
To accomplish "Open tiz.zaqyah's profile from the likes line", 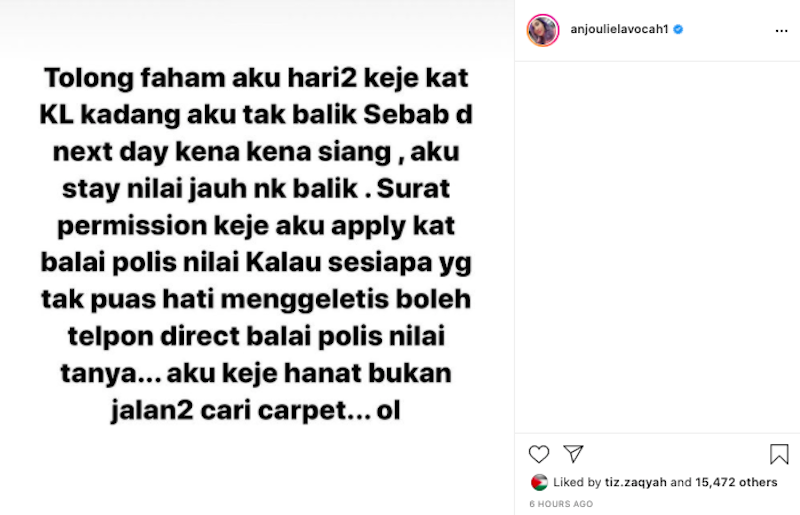I will coord(636,482).
